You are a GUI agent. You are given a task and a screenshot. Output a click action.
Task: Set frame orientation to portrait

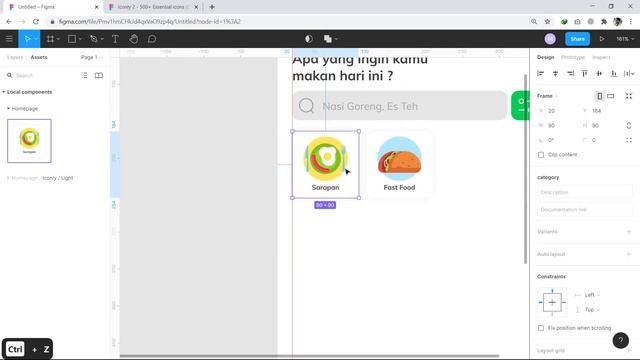tap(599, 96)
